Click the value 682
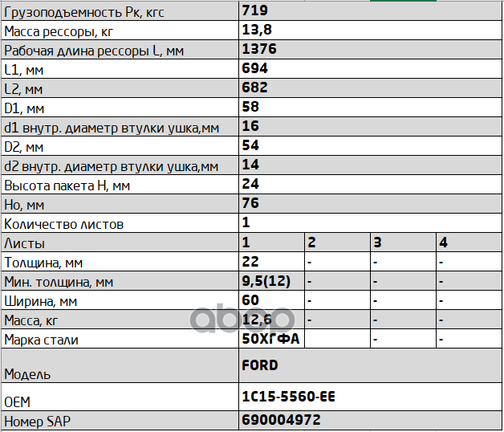This screenshot has height=432, width=504. pos(255,88)
